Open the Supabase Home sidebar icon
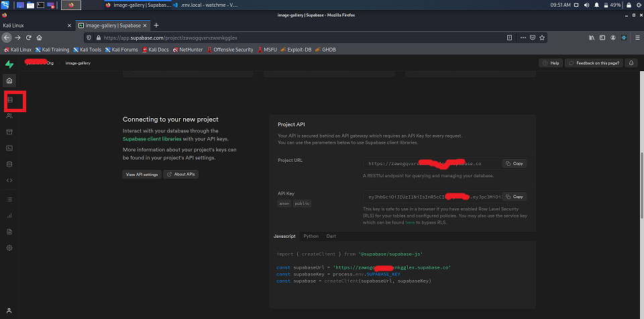Viewport: 644px width, 319px height. 9,80
